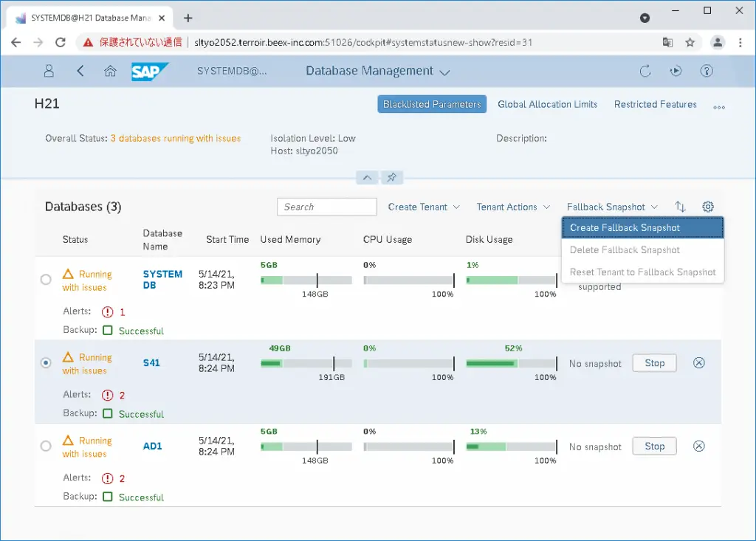
Task: Open the auto-refresh play icon in header
Action: pos(676,72)
